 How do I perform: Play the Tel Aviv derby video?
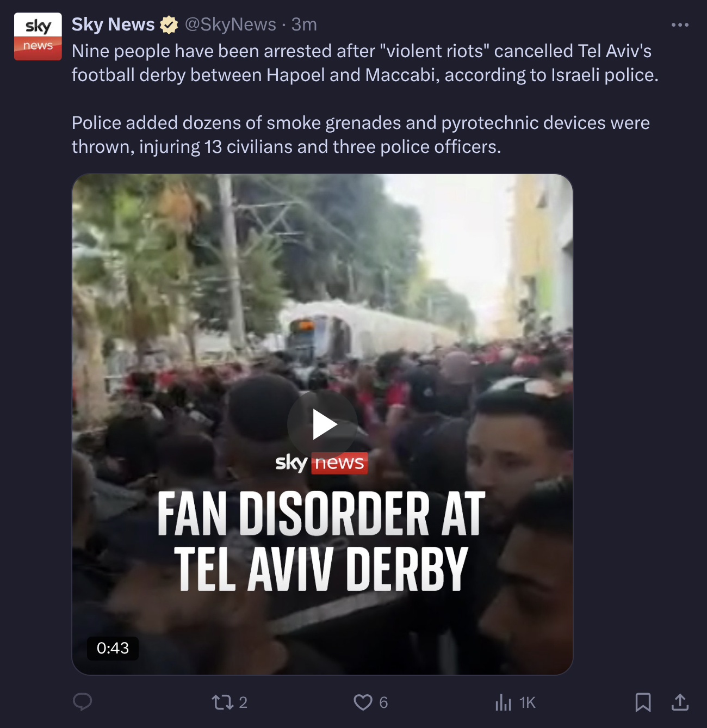[x=323, y=424]
